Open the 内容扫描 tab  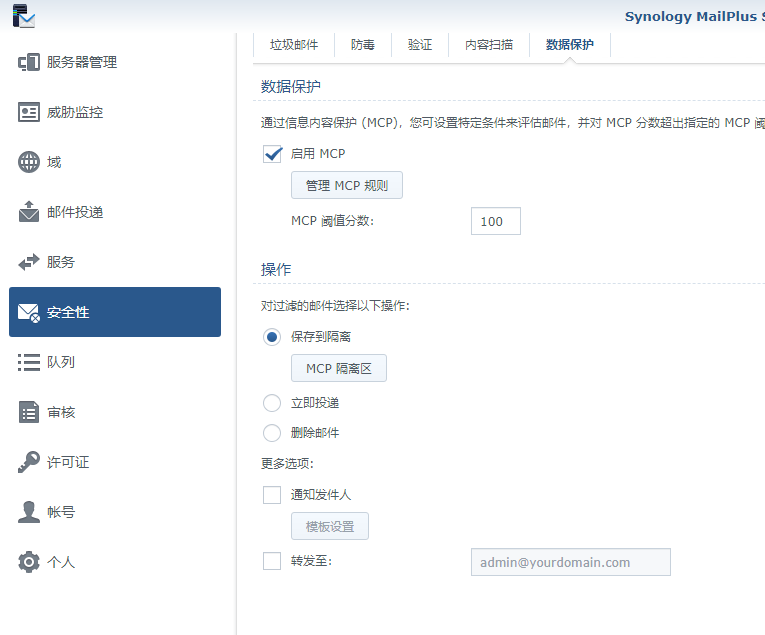[x=489, y=45]
